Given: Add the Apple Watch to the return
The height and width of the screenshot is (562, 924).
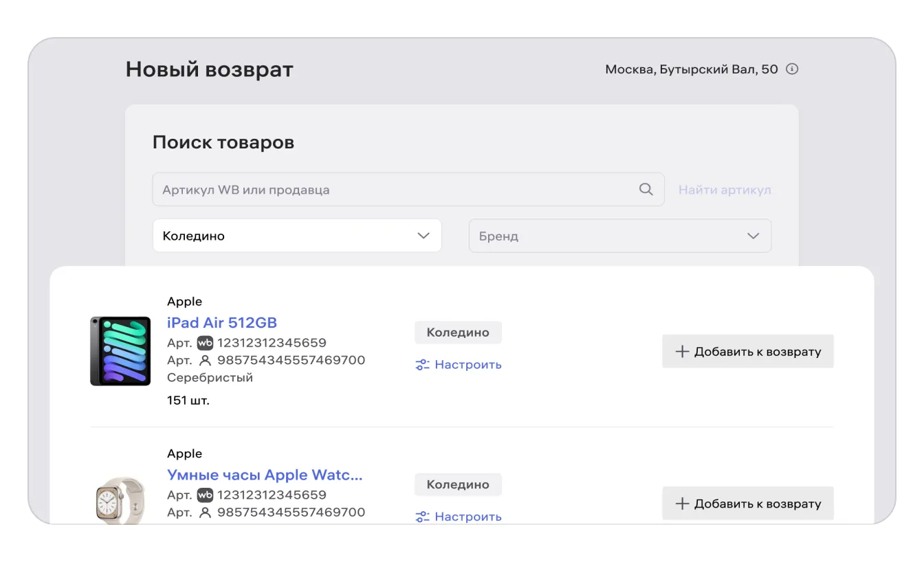Looking at the screenshot, I should click(x=747, y=504).
